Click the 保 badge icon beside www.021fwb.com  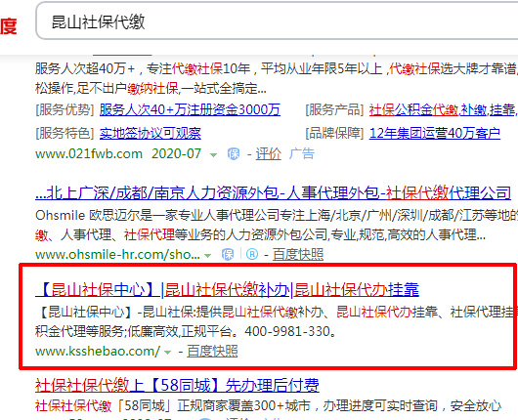click(x=234, y=154)
